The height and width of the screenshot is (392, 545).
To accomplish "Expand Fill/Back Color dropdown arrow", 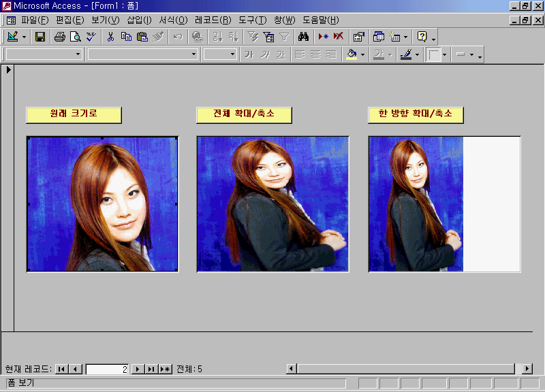I will [362, 55].
